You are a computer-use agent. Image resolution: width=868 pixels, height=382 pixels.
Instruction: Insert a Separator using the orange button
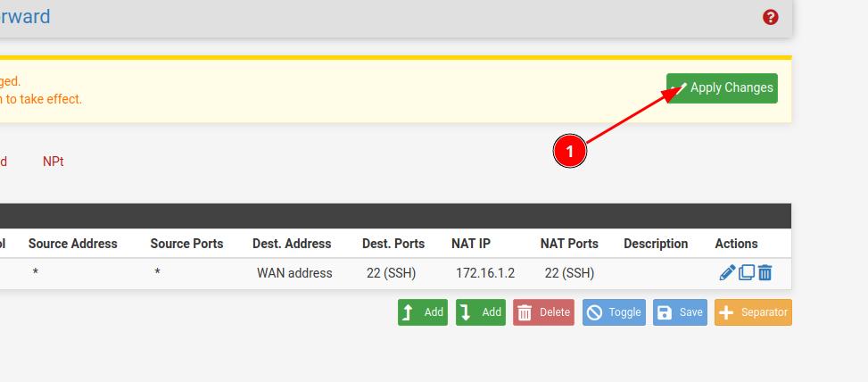pos(753,312)
